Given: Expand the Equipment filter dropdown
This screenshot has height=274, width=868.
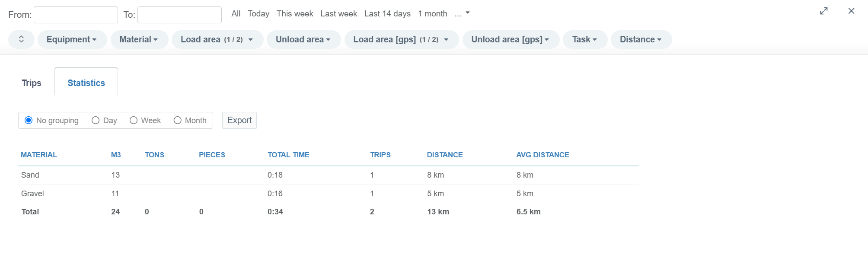Looking at the screenshot, I should pyautogui.click(x=72, y=39).
